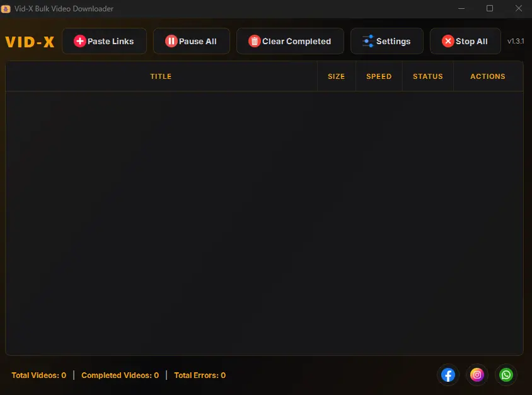This screenshot has height=395, width=532.
Task: Select the ACTIONS column header
Action: (x=488, y=76)
